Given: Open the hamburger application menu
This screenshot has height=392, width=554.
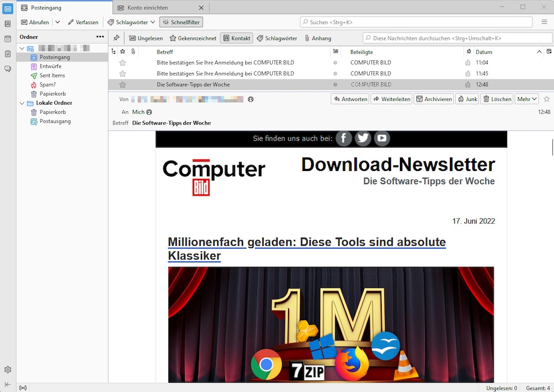Looking at the screenshot, I should tap(544, 22).
